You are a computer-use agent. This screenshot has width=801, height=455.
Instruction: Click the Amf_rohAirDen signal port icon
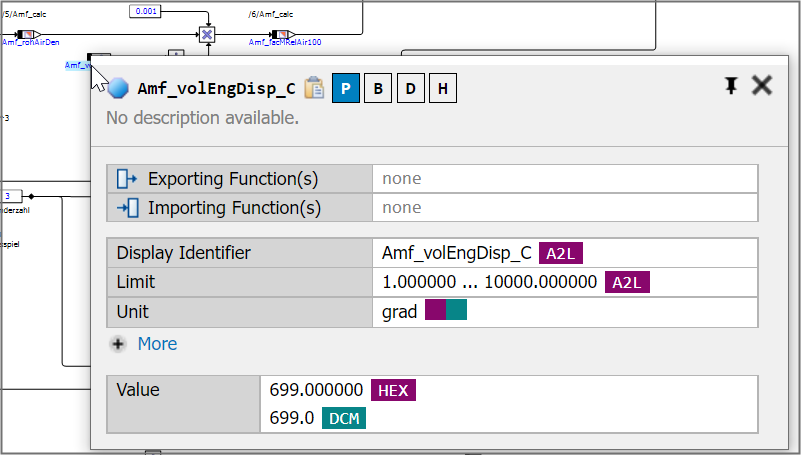pos(26,34)
